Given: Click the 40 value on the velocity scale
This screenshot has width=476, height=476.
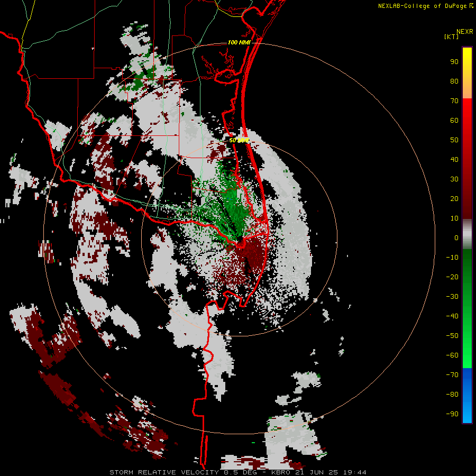Looking at the screenshot, I should [x=454, y=159].
